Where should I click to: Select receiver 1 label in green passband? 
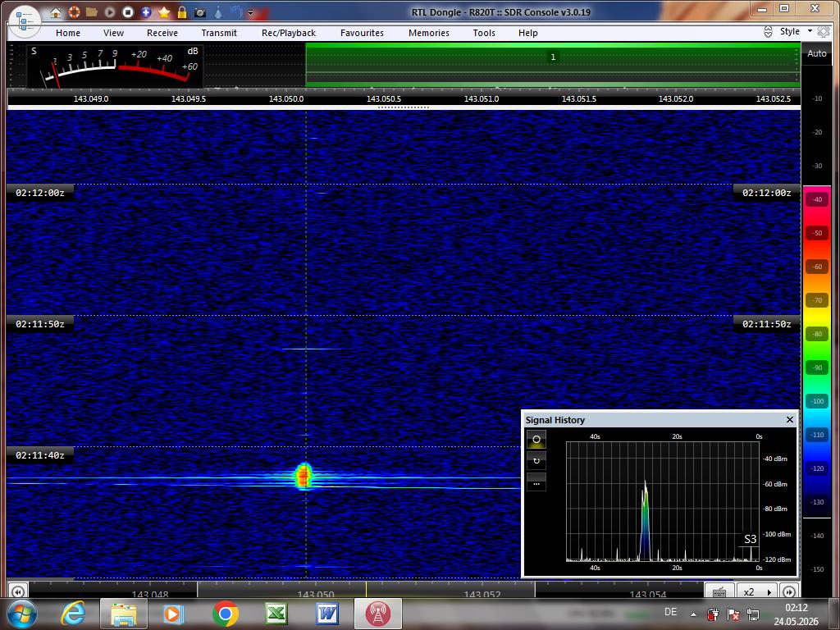tap(553, 57)
